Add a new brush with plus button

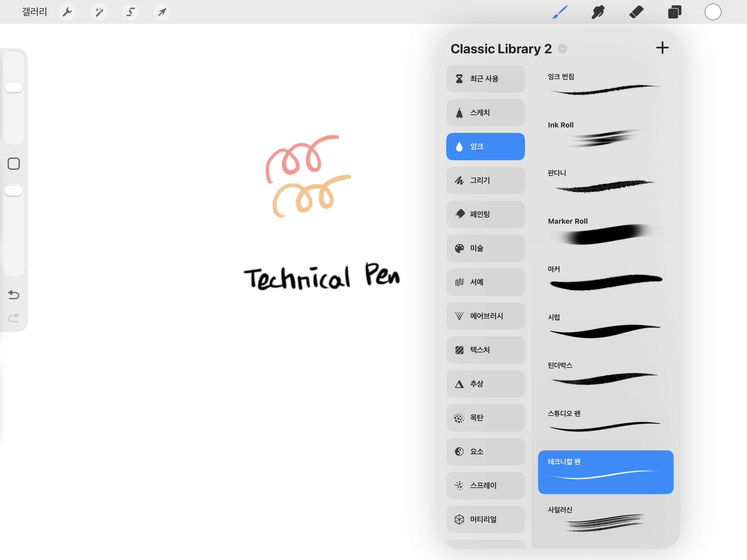click(x=662, y=48)
